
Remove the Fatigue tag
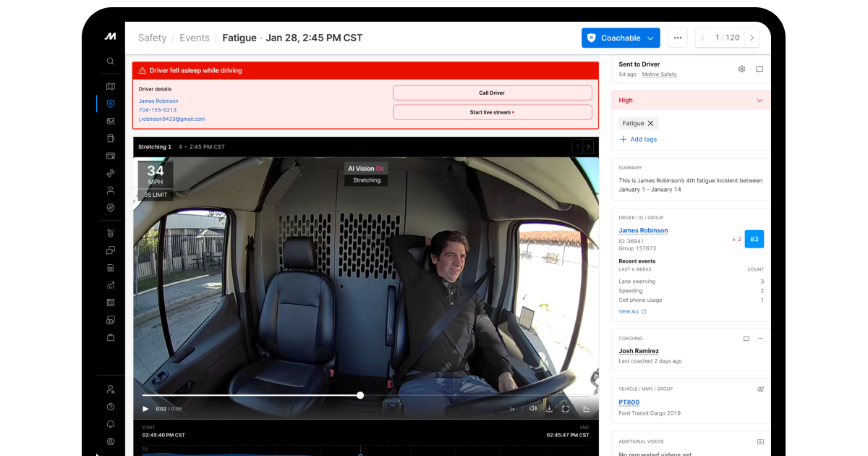coord(650,124)
